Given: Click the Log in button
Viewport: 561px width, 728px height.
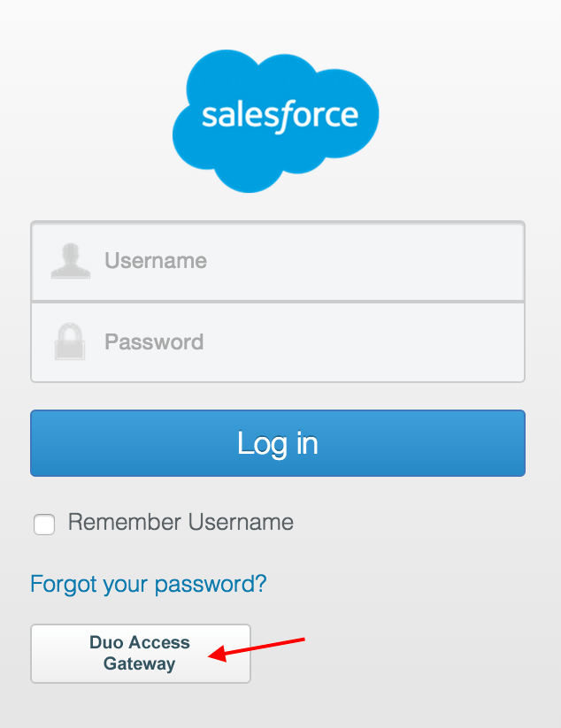Looking at the screenshot, I should 277,443.
